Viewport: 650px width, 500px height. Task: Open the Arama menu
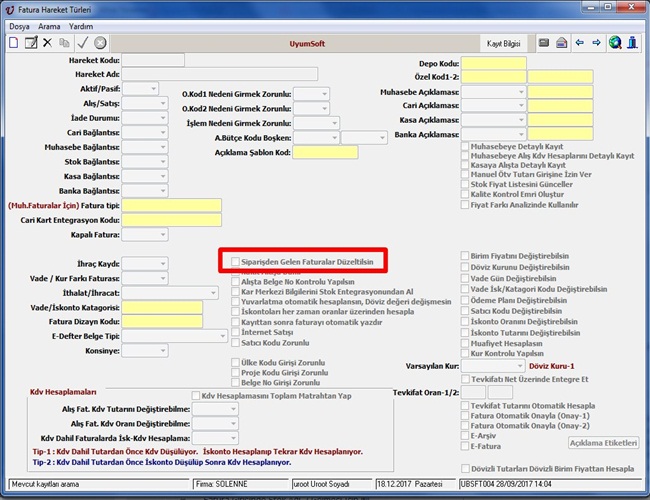49,27
